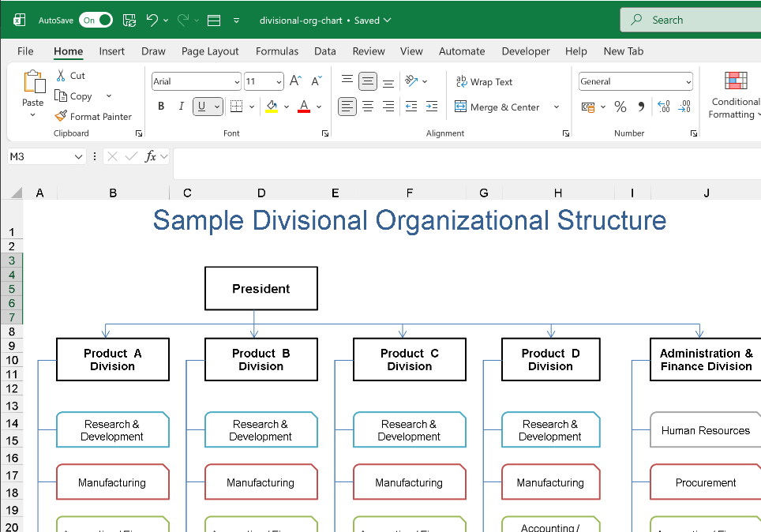761x532 pixels.
Task: Toggle off AutoSave switch
Action: [95, 20]
